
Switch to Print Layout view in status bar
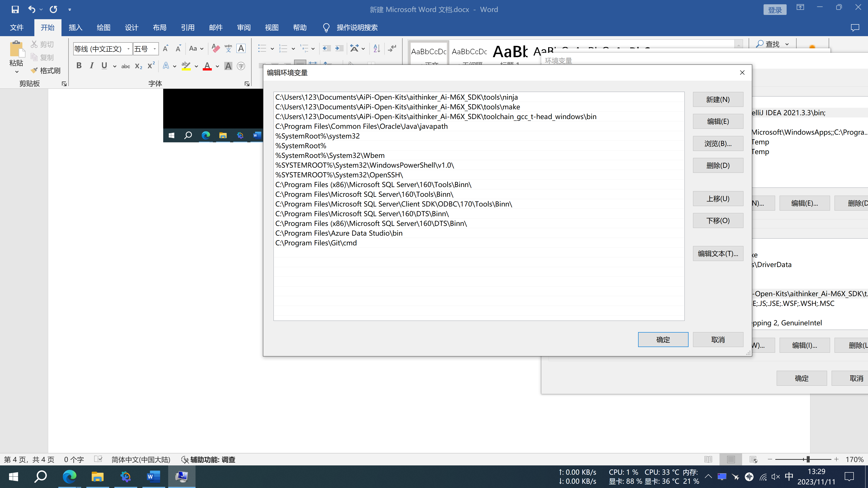tap(731, 459)
